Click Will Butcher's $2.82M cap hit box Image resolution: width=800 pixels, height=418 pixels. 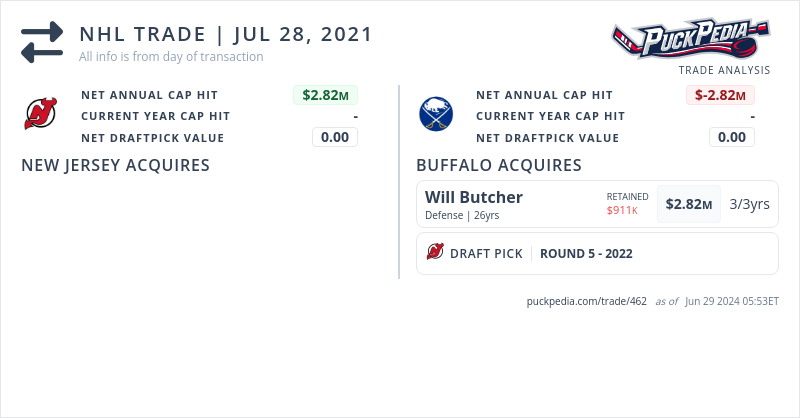(689, 204)
